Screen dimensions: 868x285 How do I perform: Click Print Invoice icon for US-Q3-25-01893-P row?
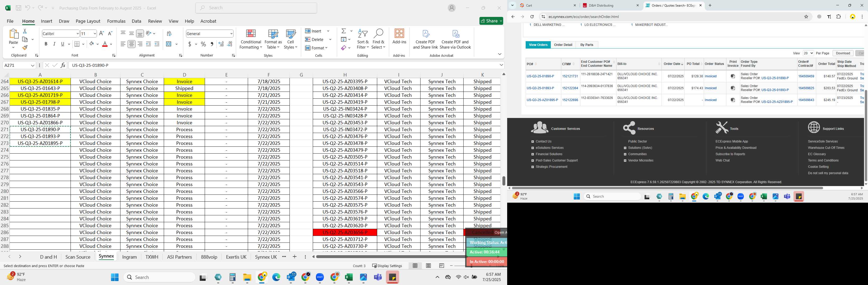coord(732,88)
